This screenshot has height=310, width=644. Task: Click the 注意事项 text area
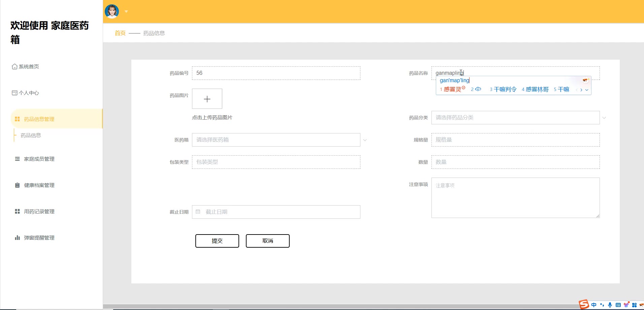(x=515, y=198)
